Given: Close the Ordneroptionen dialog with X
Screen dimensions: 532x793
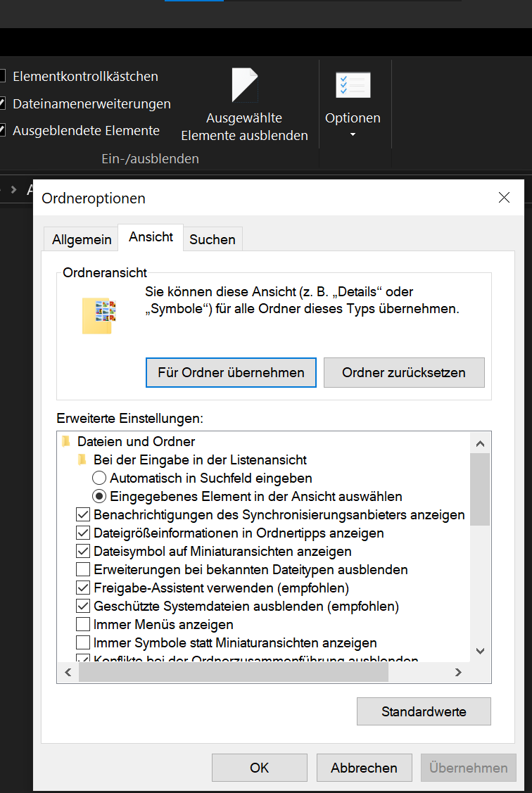Looking at the screenshot, I should (504, 198).
